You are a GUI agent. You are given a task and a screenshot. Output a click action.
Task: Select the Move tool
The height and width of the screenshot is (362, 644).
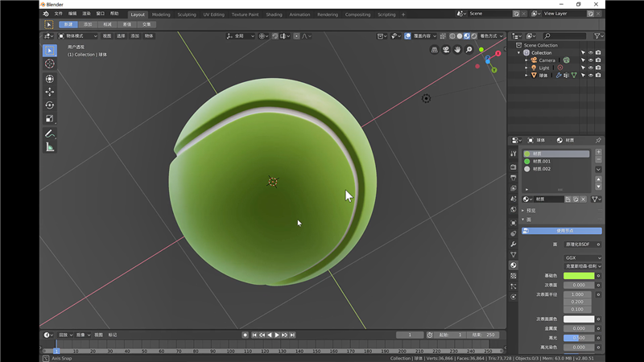pyautogui.click(x=50, y=92)
